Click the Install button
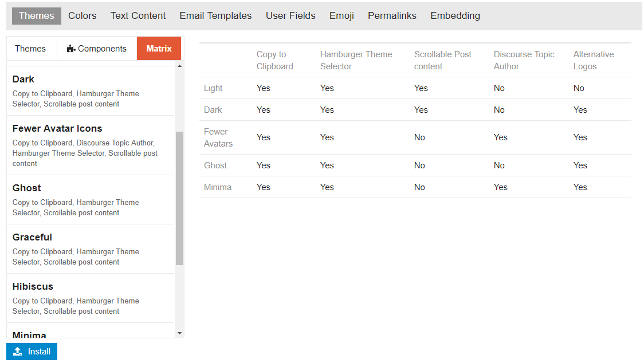This screenshot has width=644, height=363. pyautogui.click(x=32, y=352)
